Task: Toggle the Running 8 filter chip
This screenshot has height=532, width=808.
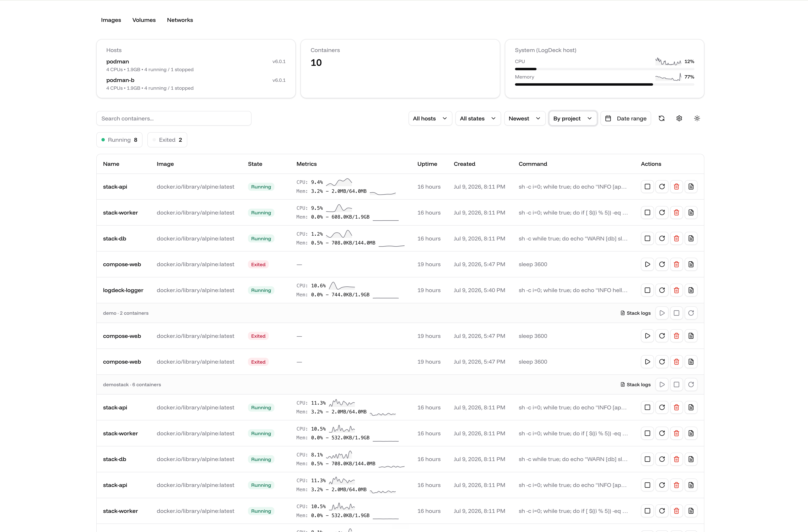Action: point(119,140)
